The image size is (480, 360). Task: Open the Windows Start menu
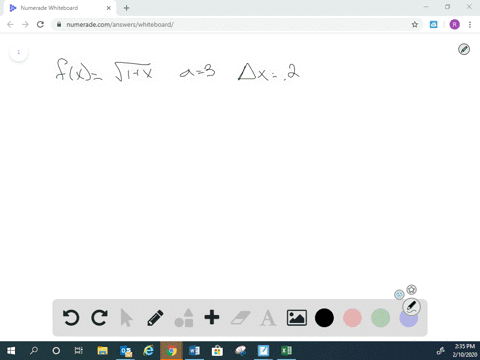pyautogui.click(x=11, y=351)
